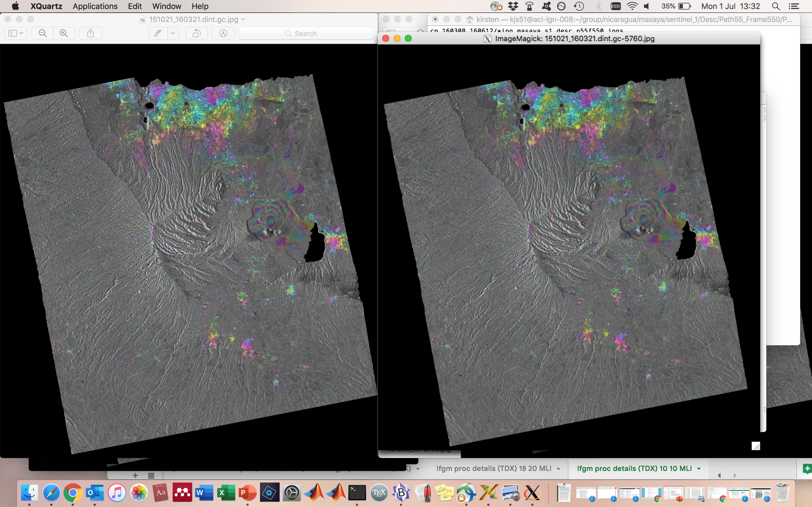Screen dimensions: 812x507
Task: Expand highlight color dropdown arrow
Action: pos(173,33)
